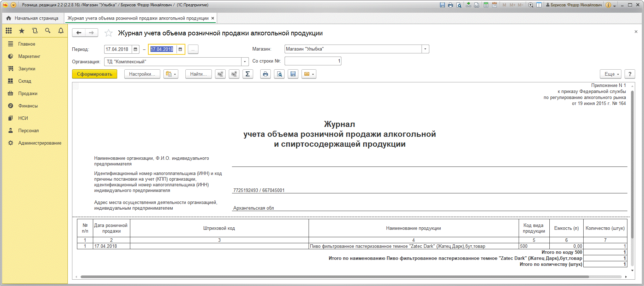Open the Администрирование section
This screenshot has width=644, height=286.
point(35,143)
